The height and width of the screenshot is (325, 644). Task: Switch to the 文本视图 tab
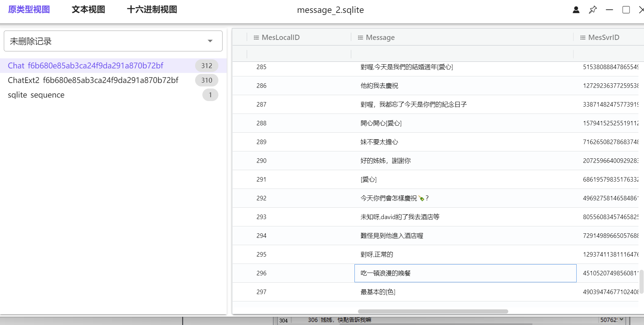point(89,10)
